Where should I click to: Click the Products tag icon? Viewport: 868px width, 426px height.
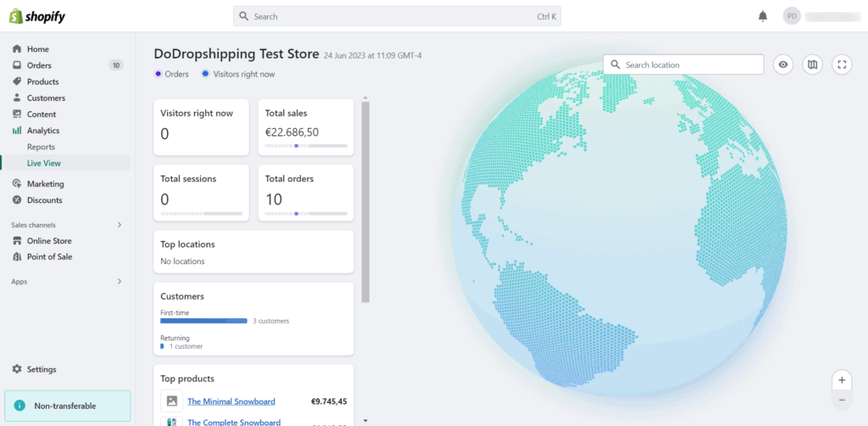[x=17, y=81]
